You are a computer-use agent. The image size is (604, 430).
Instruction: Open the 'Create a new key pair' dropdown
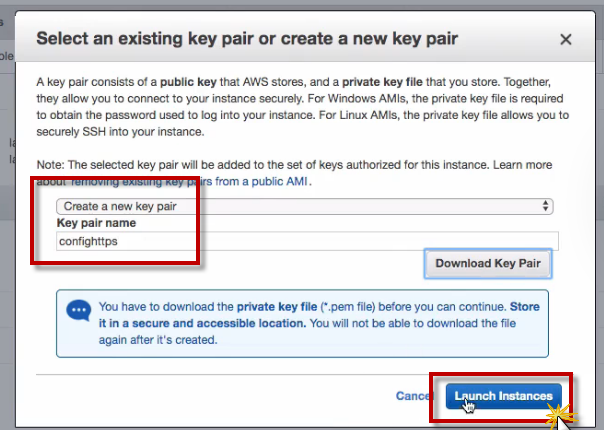[300, 206]
